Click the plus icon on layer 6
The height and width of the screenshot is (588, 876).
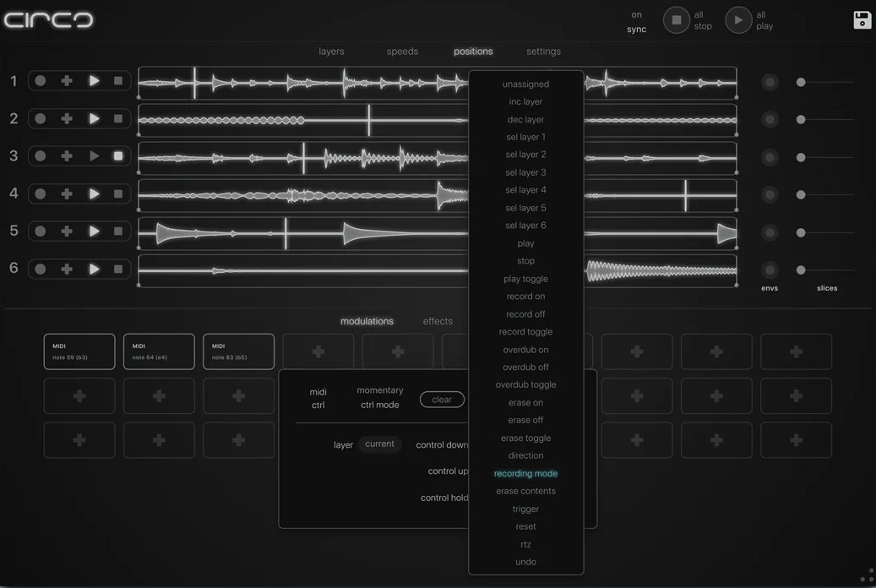(67, 269)
